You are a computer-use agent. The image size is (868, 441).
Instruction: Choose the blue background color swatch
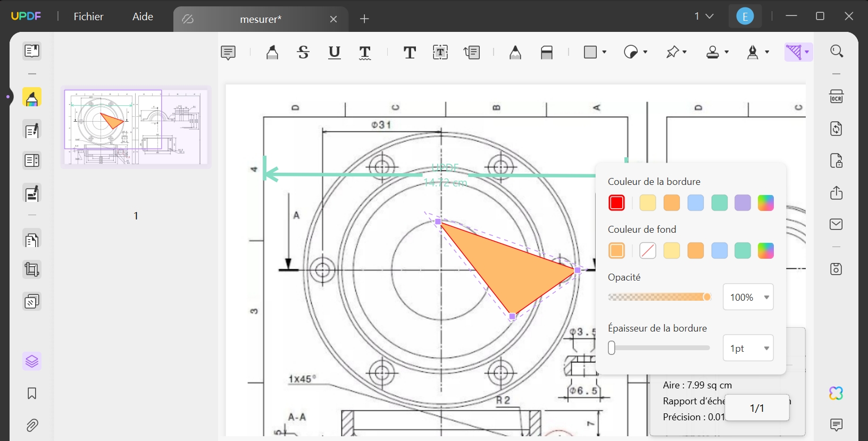pos(719,251)
